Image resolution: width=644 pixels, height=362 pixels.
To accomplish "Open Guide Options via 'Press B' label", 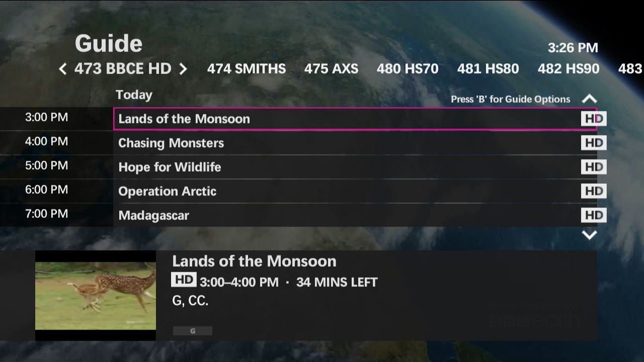I will coord(510,99).
